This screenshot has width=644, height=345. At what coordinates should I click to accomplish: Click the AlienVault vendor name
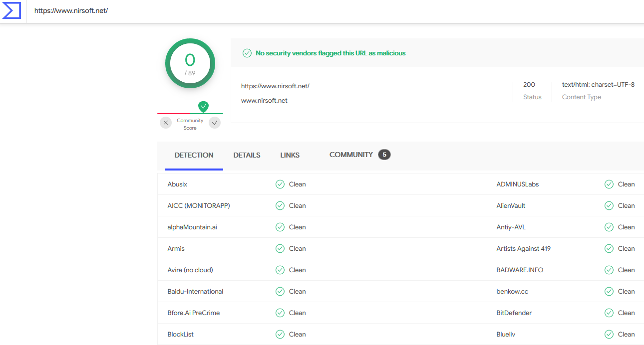[511, 206]
